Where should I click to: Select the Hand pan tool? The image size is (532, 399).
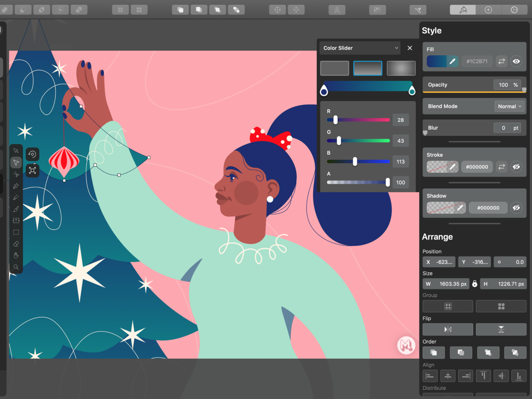[16, 255]
